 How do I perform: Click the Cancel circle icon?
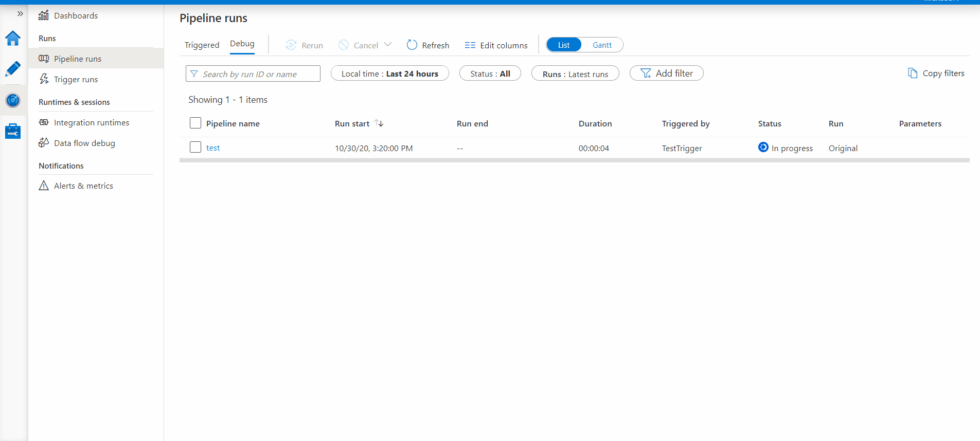pyautogui.click(x=344, y=45)
